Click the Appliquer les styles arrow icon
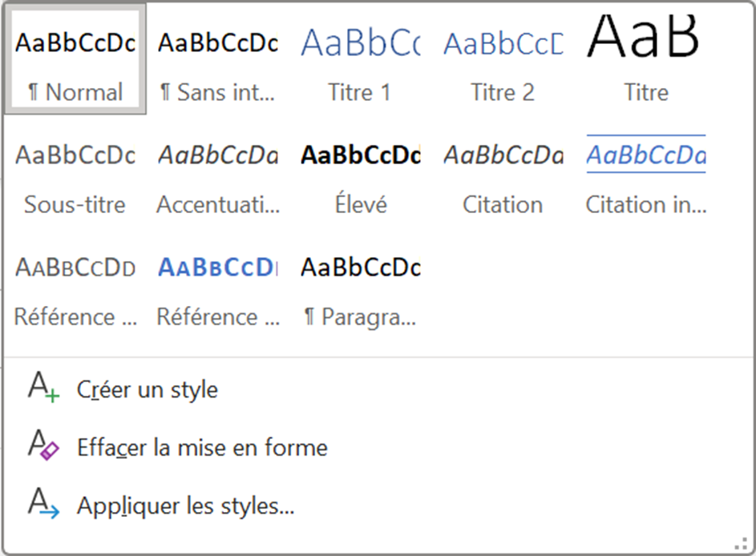The image size is (756, 556). tap(43, 505)
